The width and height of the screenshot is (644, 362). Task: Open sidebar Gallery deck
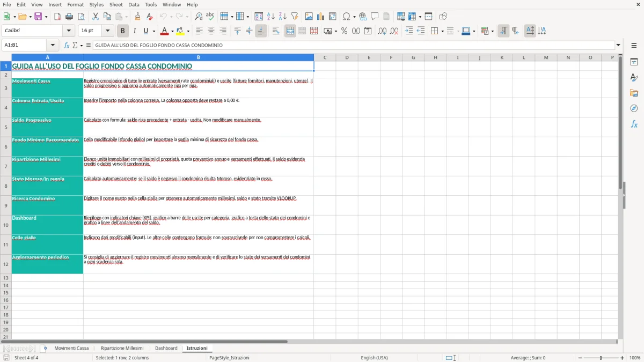coord(634,93)
